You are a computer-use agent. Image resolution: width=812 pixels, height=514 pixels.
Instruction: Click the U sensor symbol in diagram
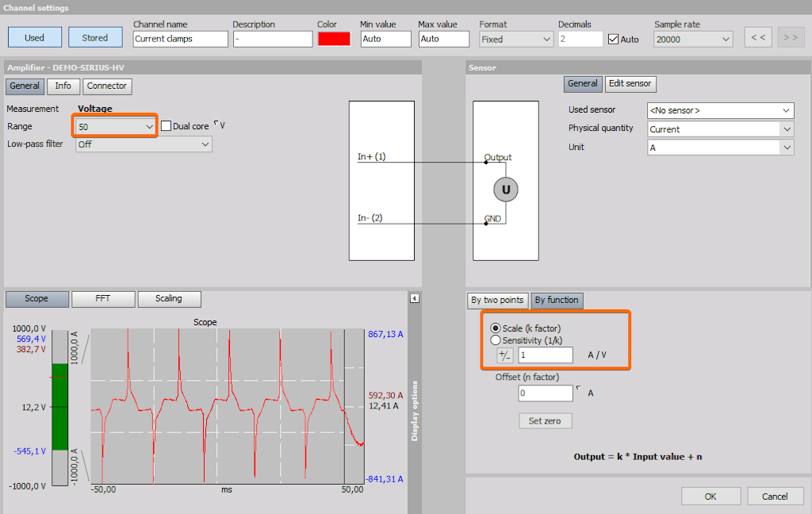[506, 190]
